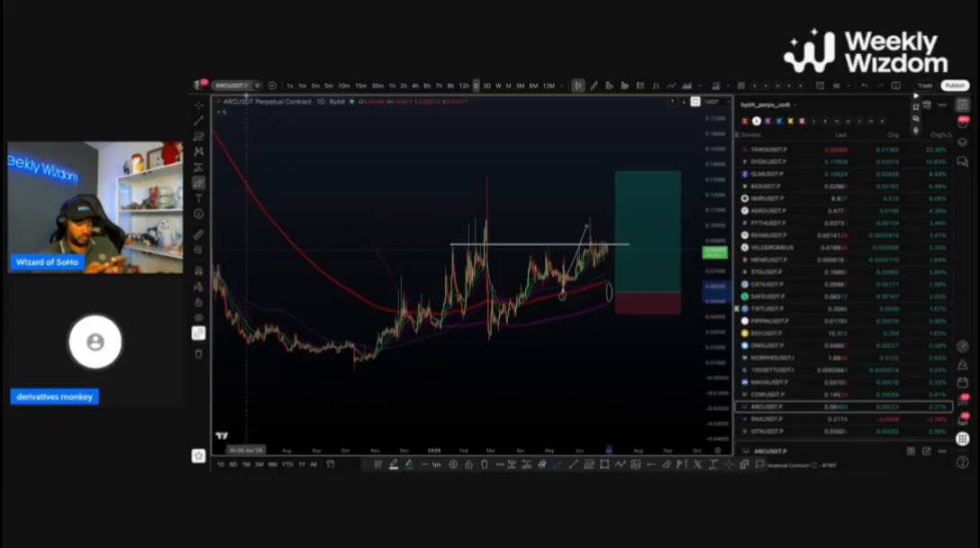Open the ARCUSDT.P details panel three-dots menu
The width and height of the screenshot is (980, 548).
tap(942, 451)
